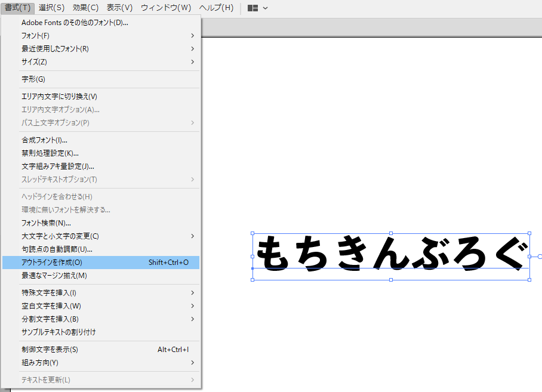Click bottom-center handle of text bounding box
542x392 pixels.
click(x=391, y=280)
